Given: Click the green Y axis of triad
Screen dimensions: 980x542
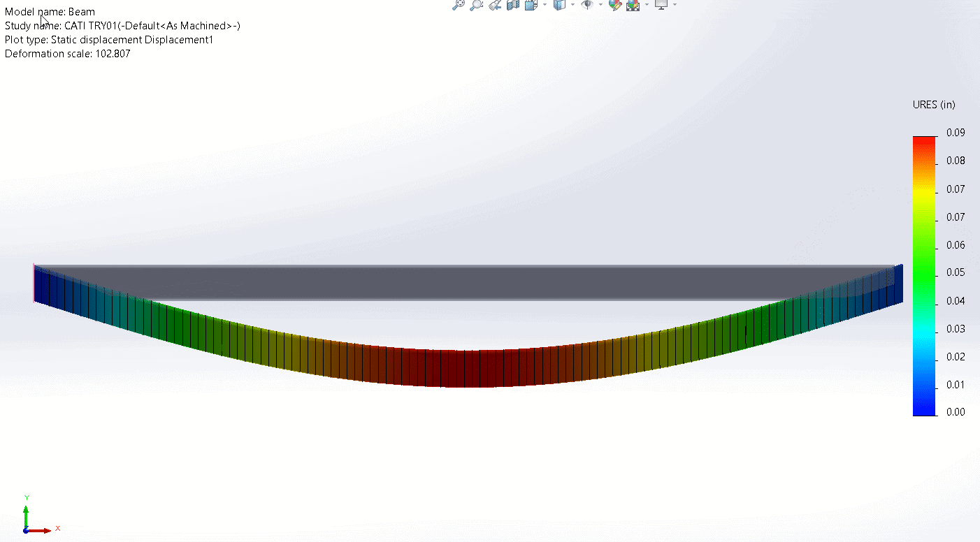Looking at the screenshot, I should (26, 517).
